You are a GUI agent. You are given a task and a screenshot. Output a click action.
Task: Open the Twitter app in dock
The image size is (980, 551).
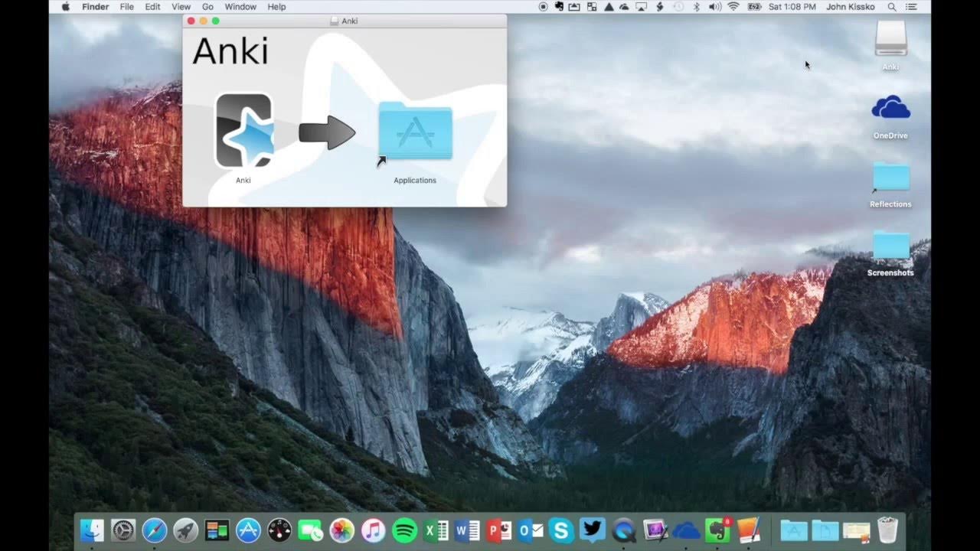(593, 530)
